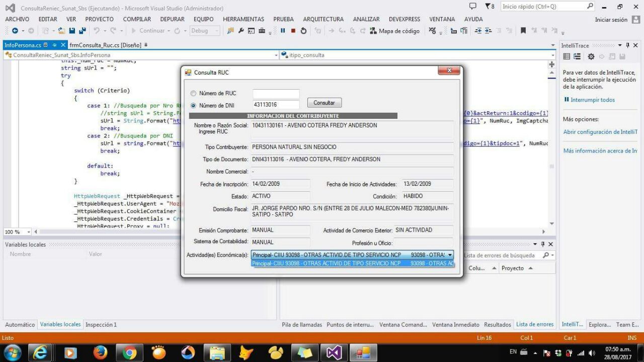This screenshot has width=644, height=362.
Task: Open the volume speaker icon in system tray
Action: pos(592,353)
